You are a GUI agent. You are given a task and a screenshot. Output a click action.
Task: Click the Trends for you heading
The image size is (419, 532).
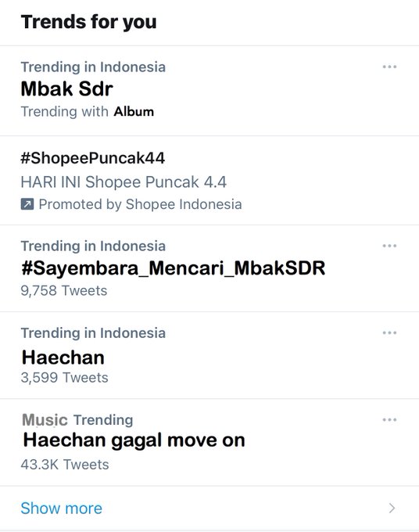click(x=89, y=22)
